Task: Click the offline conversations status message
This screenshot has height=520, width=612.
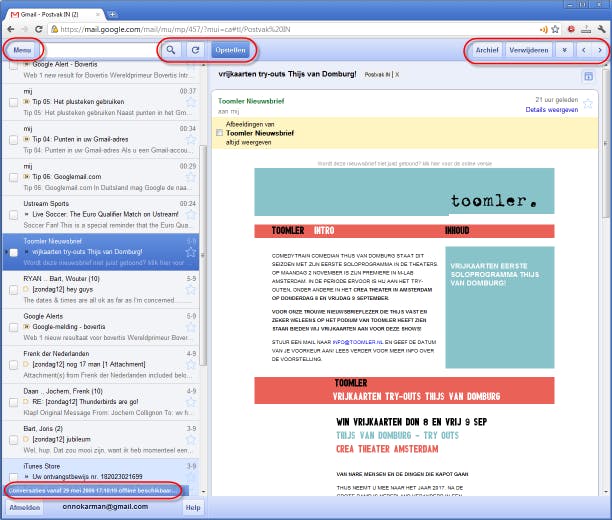Action: click(94, 491)
